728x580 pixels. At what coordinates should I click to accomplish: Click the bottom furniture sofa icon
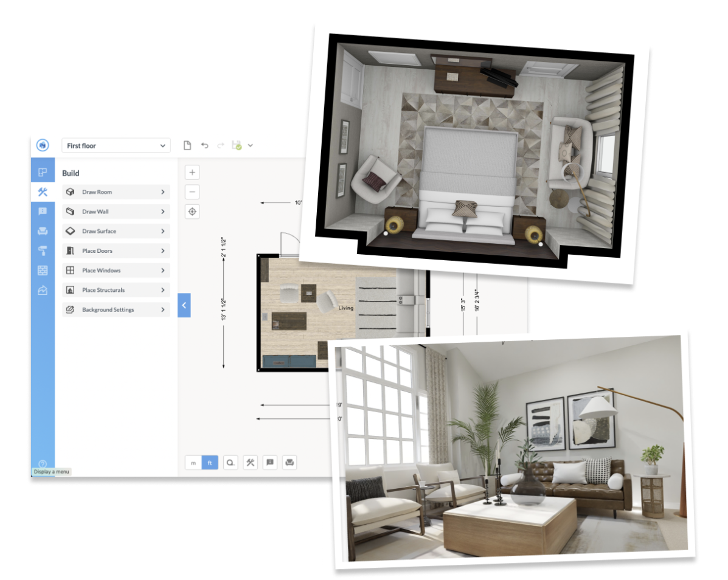289,463
